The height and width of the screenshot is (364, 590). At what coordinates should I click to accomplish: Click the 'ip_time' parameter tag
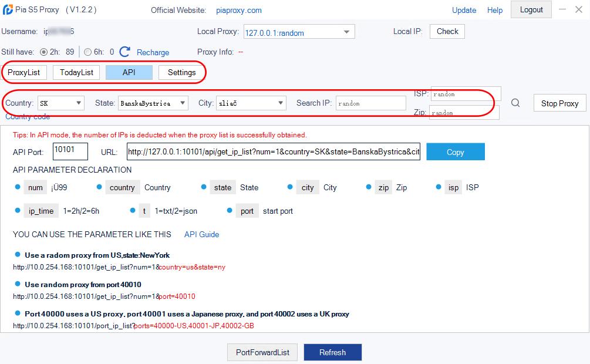point(41,211)
